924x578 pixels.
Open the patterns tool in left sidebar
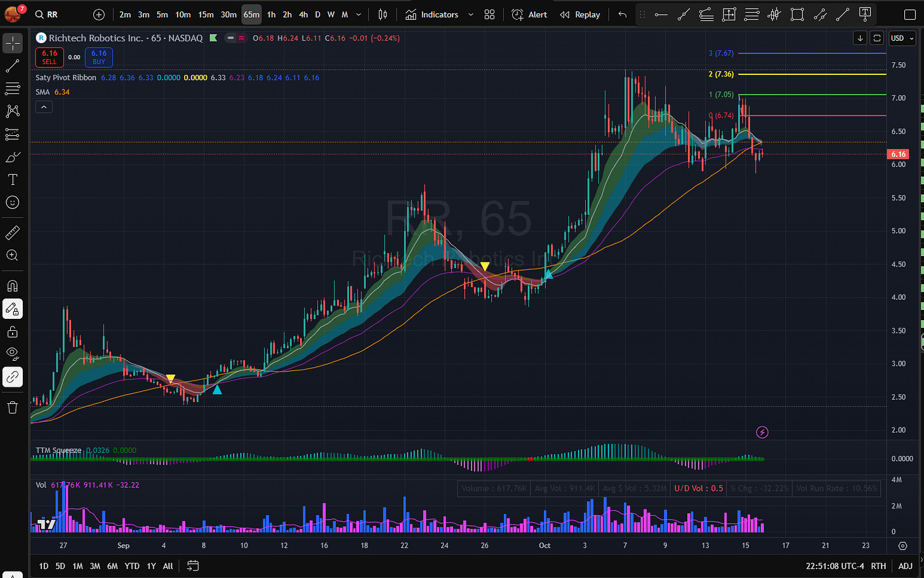click(12, 111)
